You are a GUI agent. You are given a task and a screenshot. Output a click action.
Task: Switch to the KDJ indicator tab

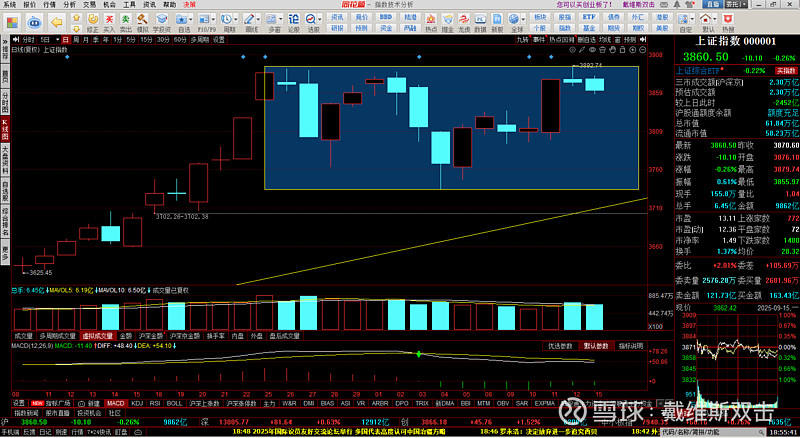(137, 403)
